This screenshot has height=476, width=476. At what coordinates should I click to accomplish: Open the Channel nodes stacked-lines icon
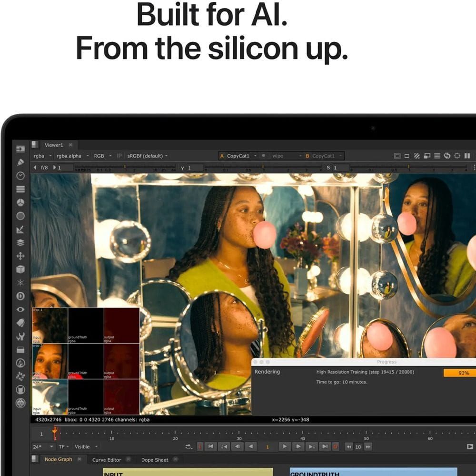(20, 189)
